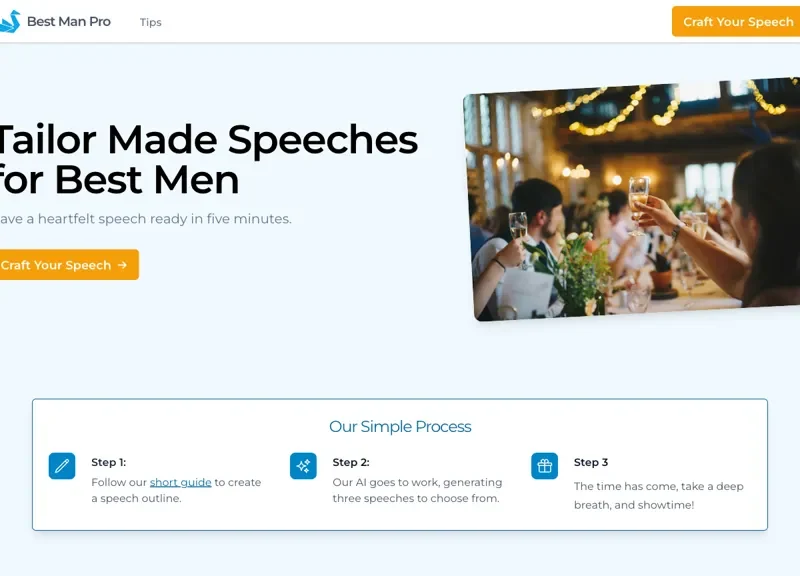Viewport: 800px width, 576px height.
Task: Open the Tips page
Action: [x=150, y=22]
